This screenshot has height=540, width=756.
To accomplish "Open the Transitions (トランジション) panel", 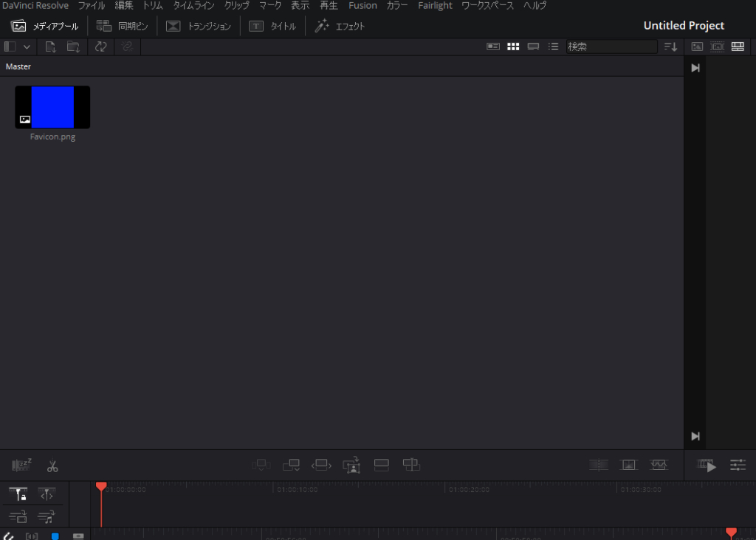I will pyautogui.click(x=198, y=27).
